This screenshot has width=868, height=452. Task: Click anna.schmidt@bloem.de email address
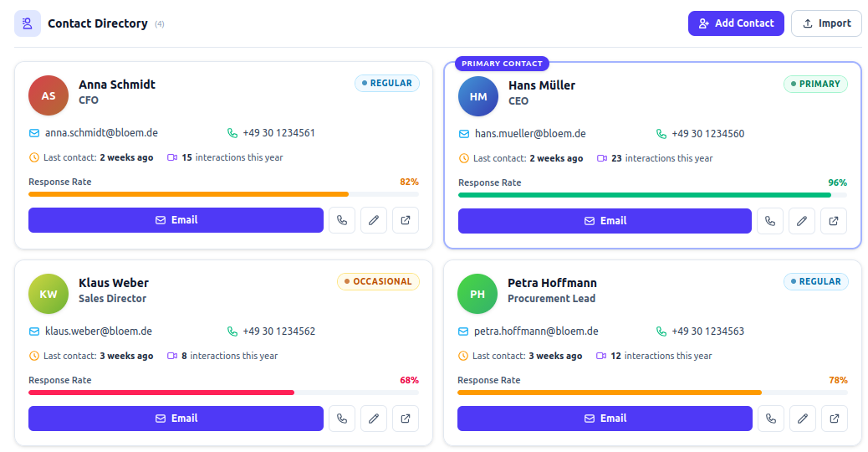pos(101,133)
